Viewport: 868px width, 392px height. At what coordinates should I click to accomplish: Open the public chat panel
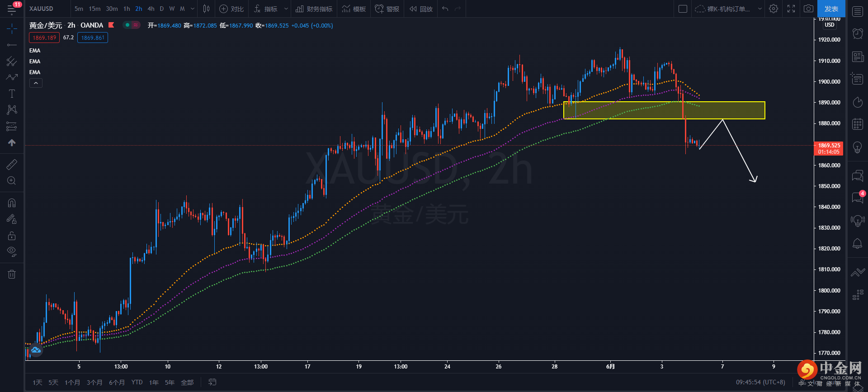coord(858,175)
